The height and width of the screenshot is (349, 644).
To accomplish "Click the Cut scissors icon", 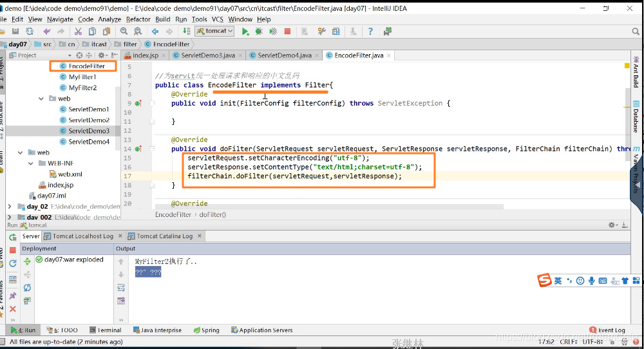I will pos(78,31).
